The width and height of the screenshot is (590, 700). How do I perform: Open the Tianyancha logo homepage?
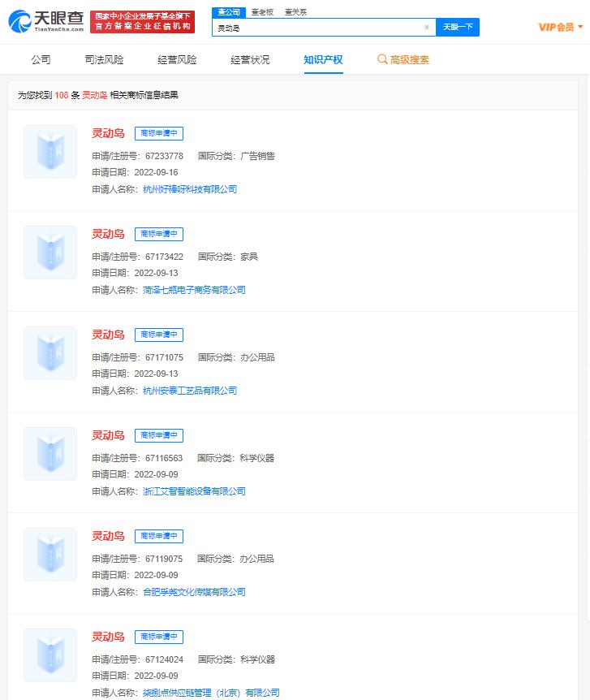(x=46, y=21)
